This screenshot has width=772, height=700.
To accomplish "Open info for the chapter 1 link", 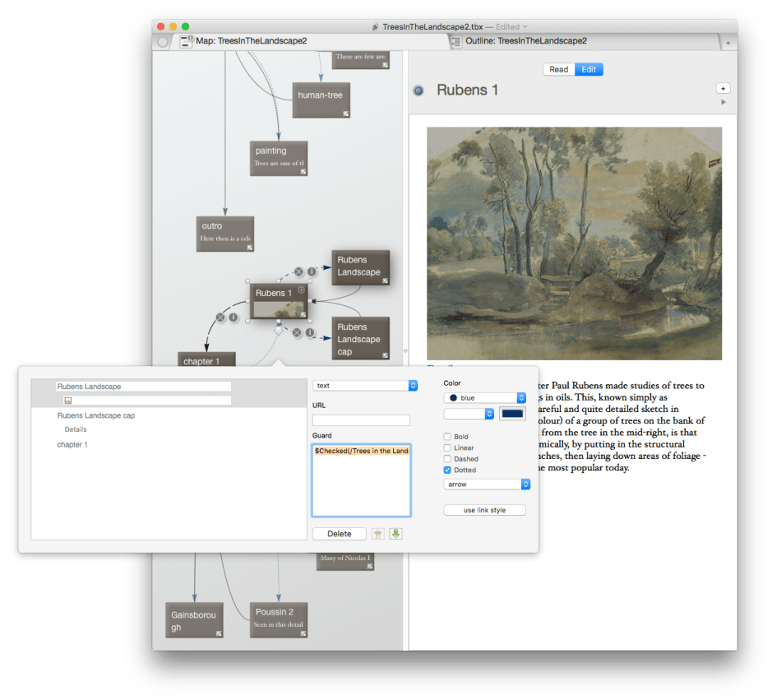I will coord(233,317).
